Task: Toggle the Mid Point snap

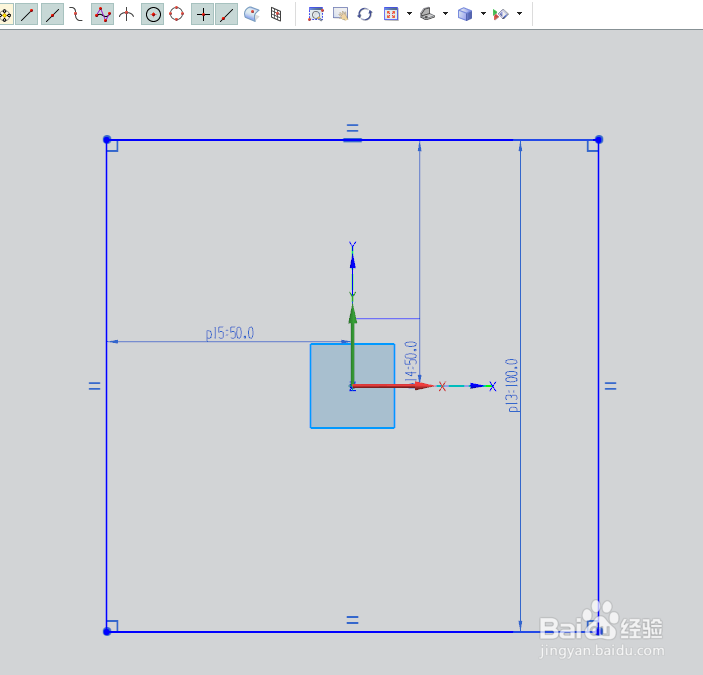Action: (x=52, y=15)
